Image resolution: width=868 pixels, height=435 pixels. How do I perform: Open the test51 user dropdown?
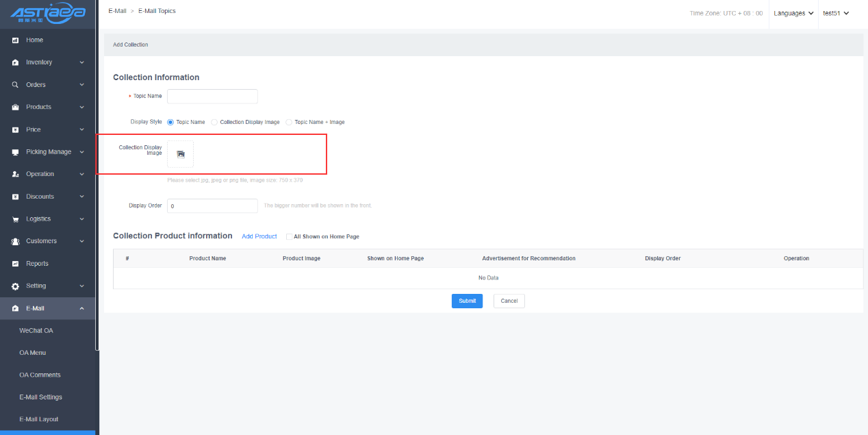(836, 13)
